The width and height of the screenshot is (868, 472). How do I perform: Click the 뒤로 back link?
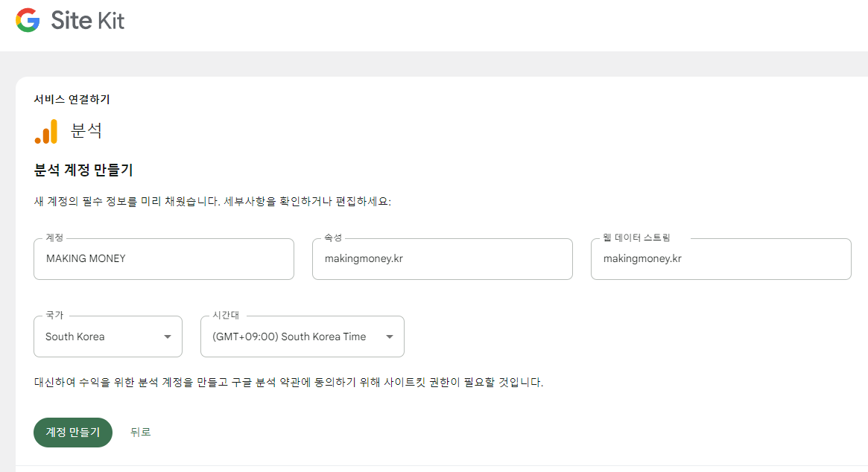tap(141, 433)
